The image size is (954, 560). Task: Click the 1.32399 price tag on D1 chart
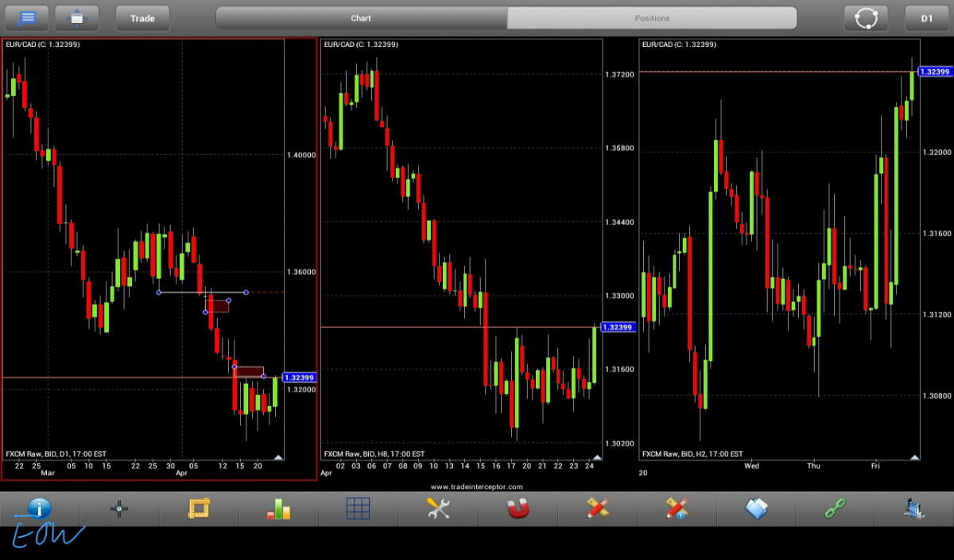[x=300, y=377]
